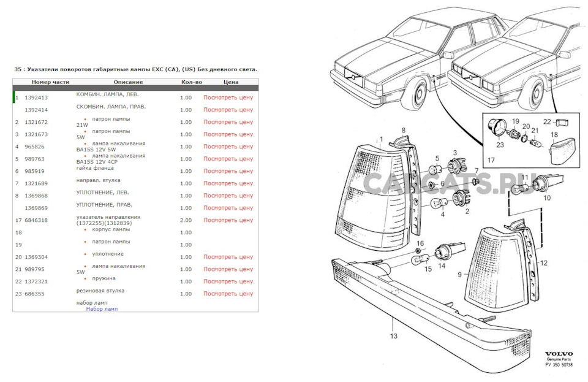
Task: View price for part 1321672
Action: pos(228,122)
